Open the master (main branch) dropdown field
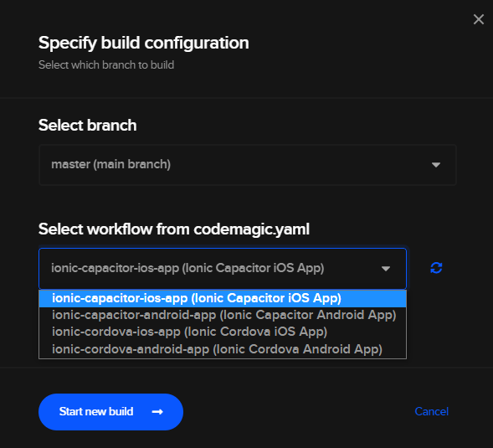The height and width of the screenshot is (448, 493). [248, 164]
